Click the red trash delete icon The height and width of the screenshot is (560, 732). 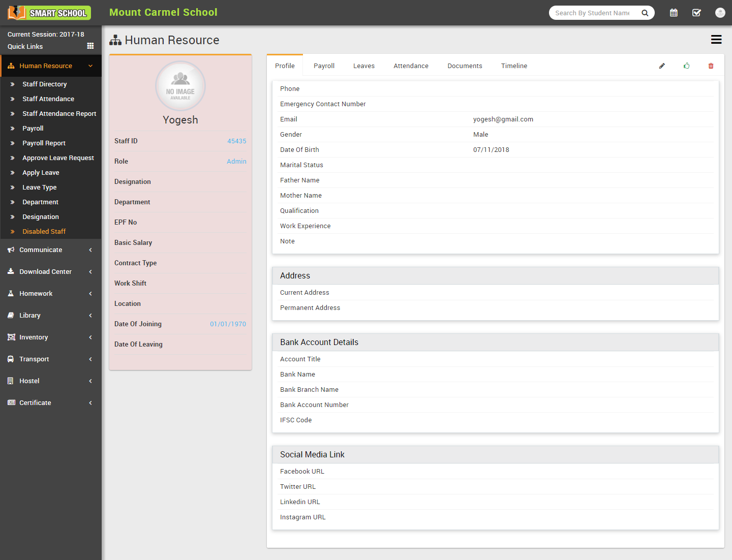pos(711,66)
